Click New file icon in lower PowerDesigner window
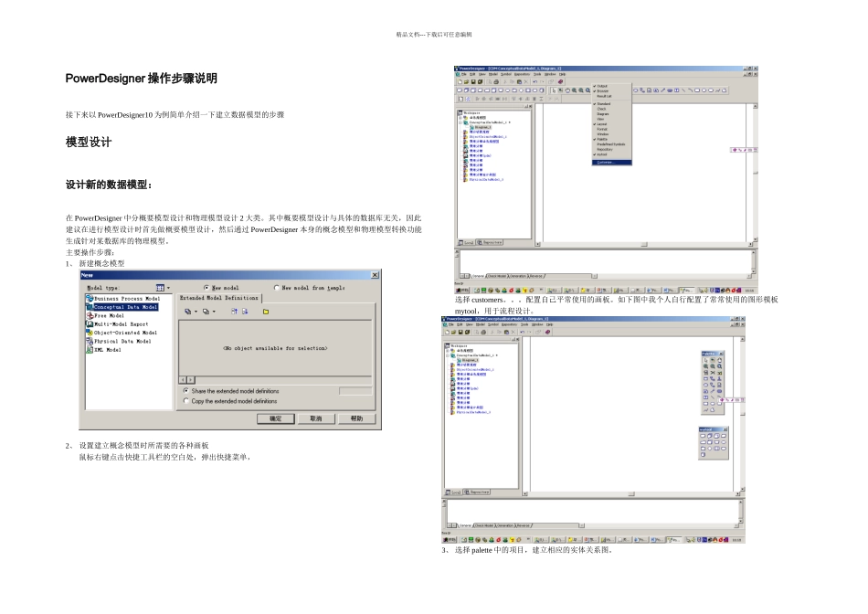This screenshot has height=614, width=868. tap(448, 333)
